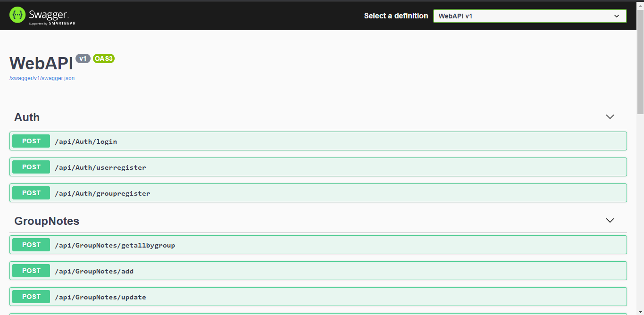Viewport: 644px width, 315px height.
Task: Click the POST badge on /api/GroupNotes/add
Action: [x=31, y=271]
